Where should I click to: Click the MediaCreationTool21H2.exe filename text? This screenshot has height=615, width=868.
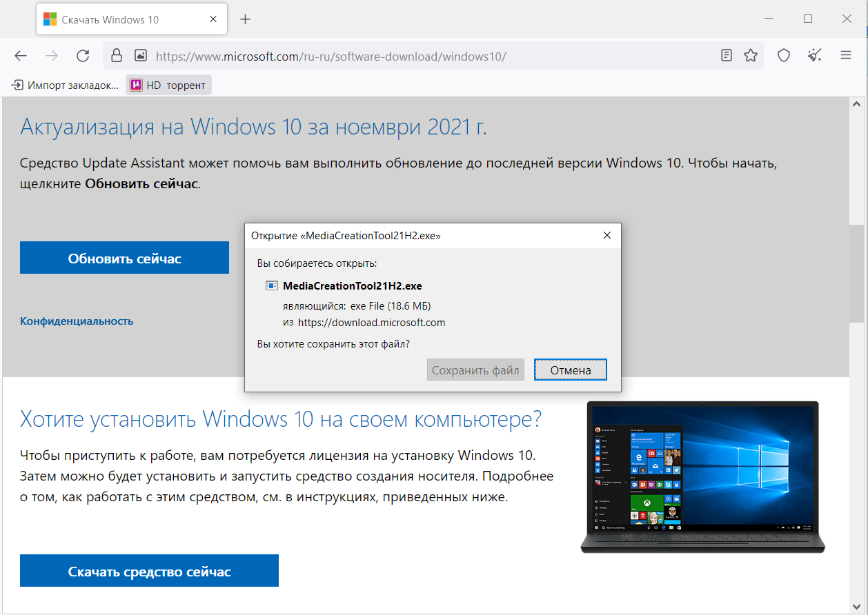click(353, 285)
